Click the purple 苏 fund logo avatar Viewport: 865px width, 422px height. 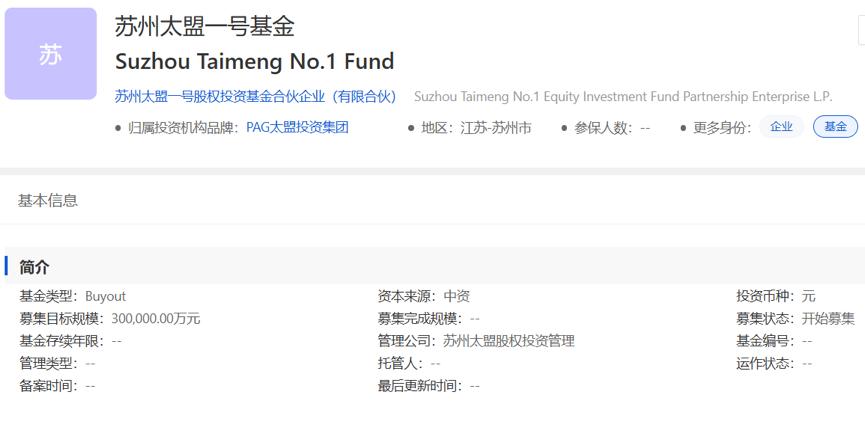[51, 54]
